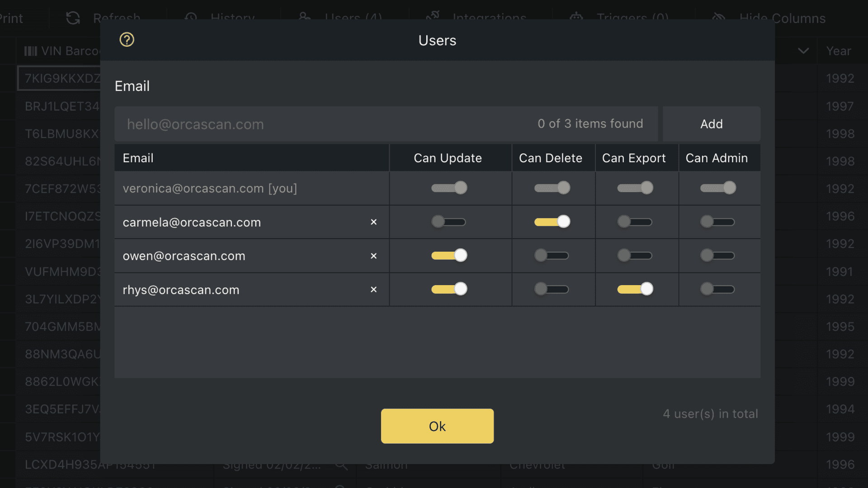Click the help question mark icon
The height and width of the screenshot is (488, 868).
click(127, 40)
